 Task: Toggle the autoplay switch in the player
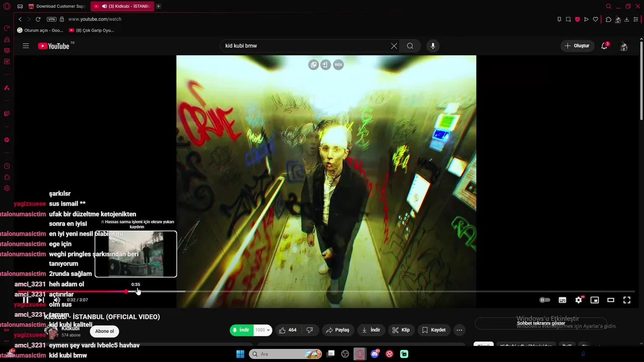coord(545,300)
